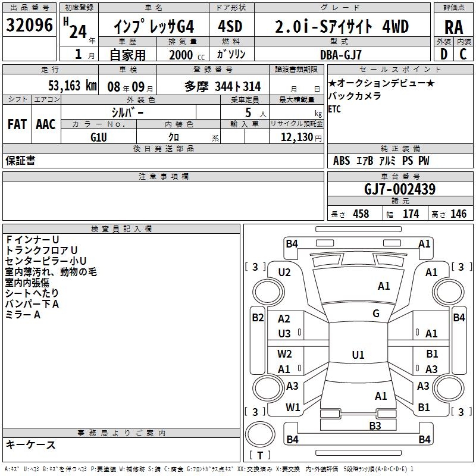Select equipment line ABS エアB アルミ PS PW
The image size is (476, 476).
(381, 160)
